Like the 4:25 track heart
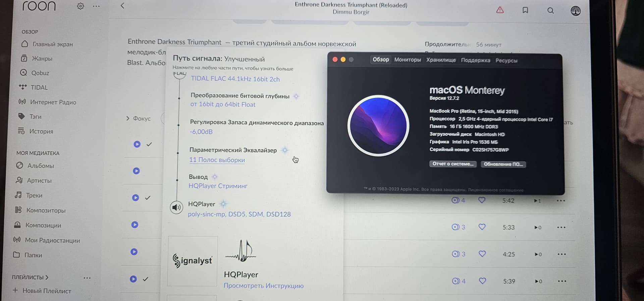 pyautogui.click(x=482, y=254)
